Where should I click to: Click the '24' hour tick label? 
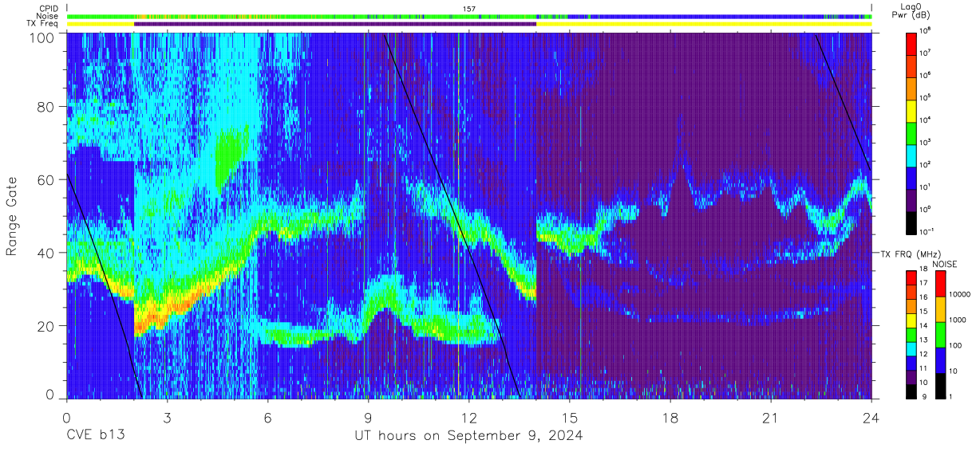tap(871, 418)
